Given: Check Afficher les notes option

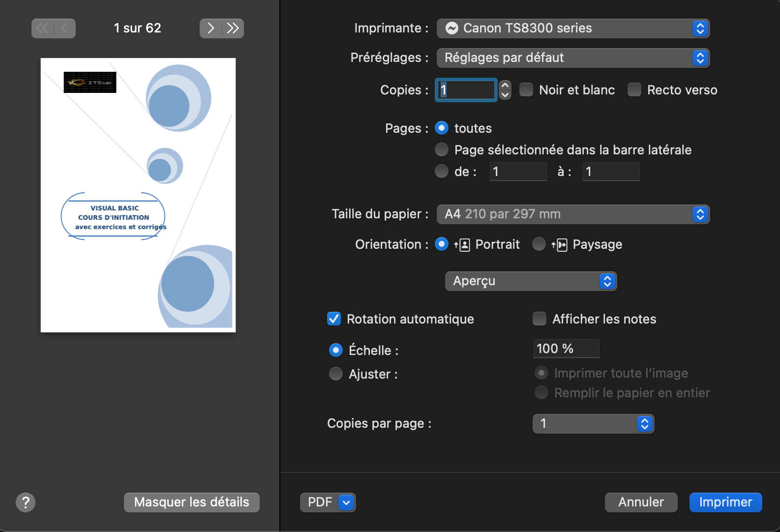Looking at the screenshot, I should click(x=540, y=319).
